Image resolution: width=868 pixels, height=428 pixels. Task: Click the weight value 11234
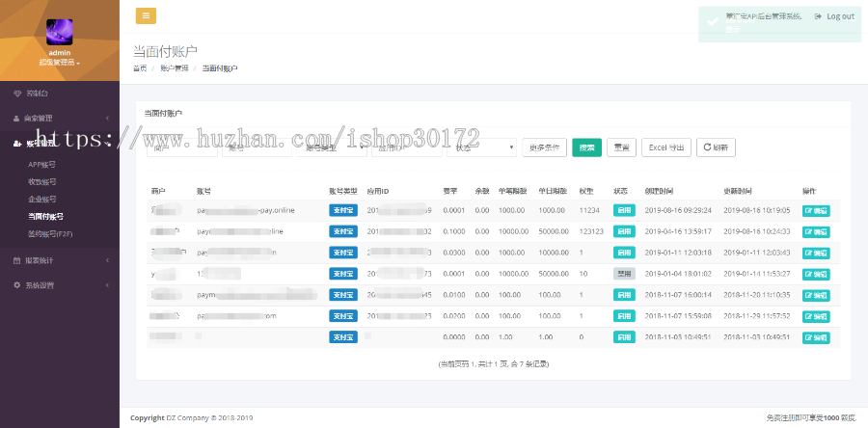[589, 210]
